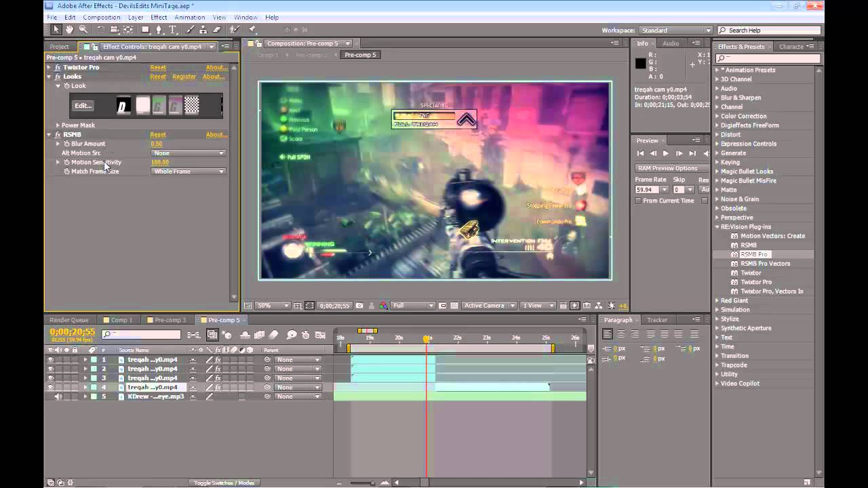
Task: Toggle fx switch for Looks effect
Action: click(x=58, y=77)
